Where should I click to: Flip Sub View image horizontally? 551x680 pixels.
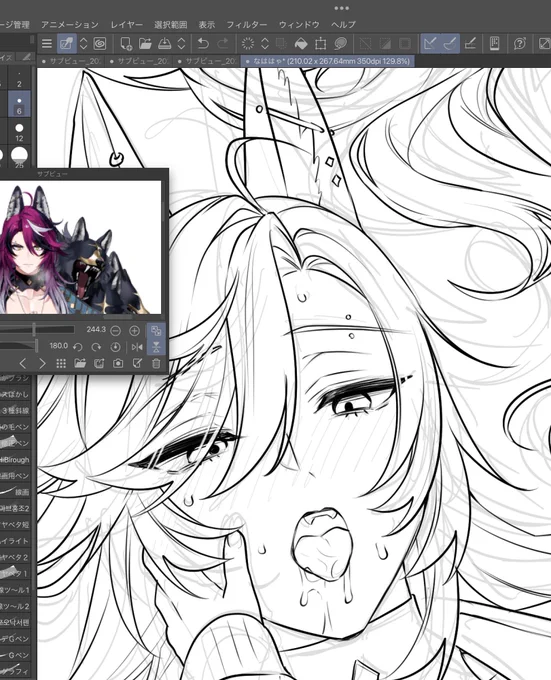[x=137, y=347]
